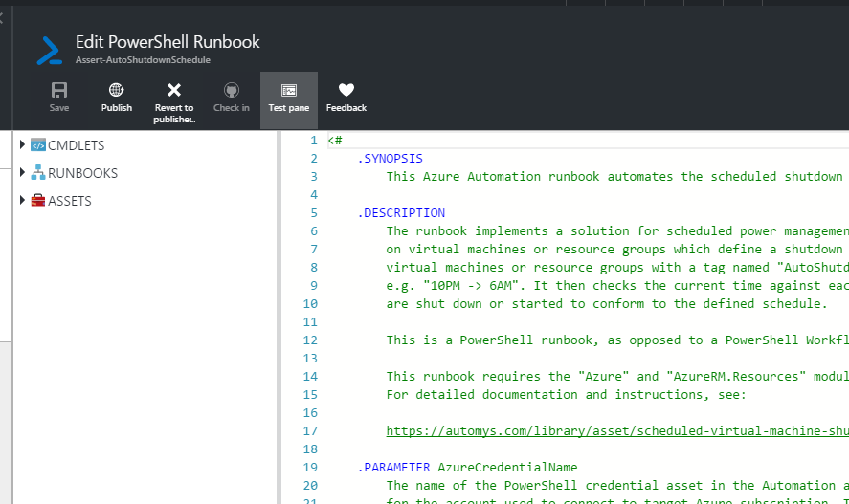Select the RUNBOOKS label
The image size is (849, 504).
tap(82, 173)
